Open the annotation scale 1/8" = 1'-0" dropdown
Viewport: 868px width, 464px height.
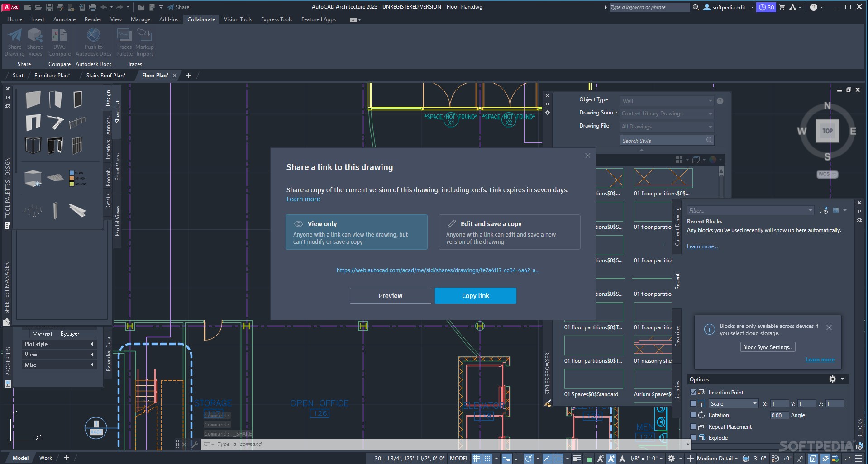click(646, 458)
